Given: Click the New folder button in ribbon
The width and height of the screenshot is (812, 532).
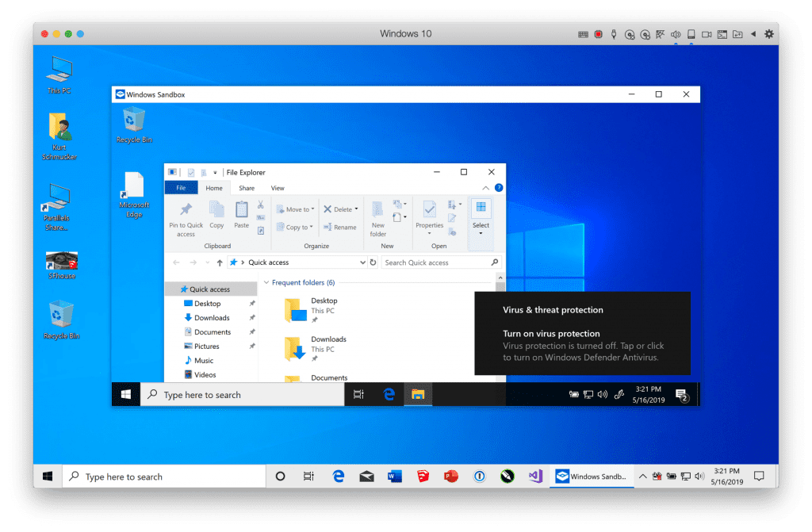Looking at the screenshot, I should pos(378,219).
